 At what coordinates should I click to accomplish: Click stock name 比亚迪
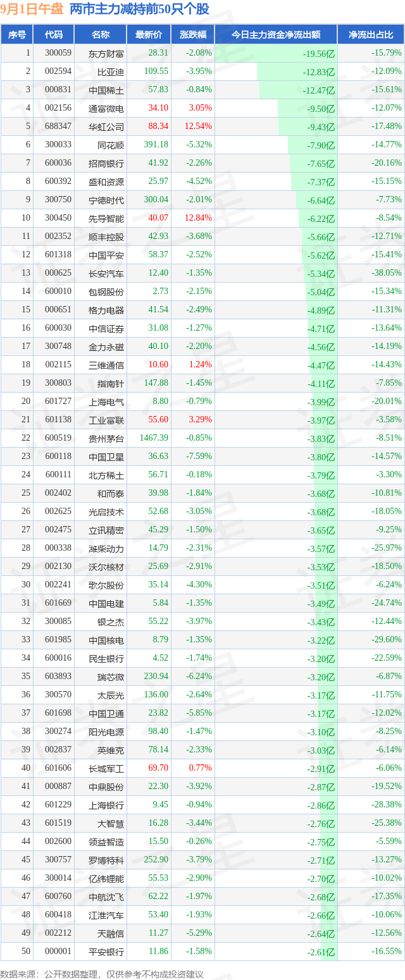point(111,71)
